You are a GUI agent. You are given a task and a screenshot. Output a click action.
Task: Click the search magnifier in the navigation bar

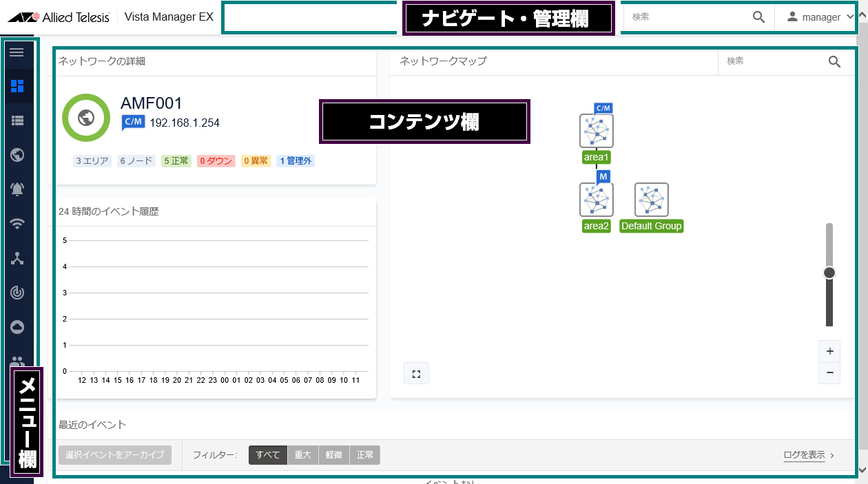point(759,17)
